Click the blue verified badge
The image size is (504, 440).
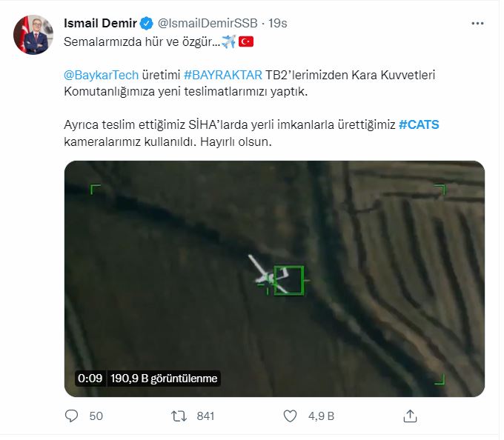click(x=147, y=24)
